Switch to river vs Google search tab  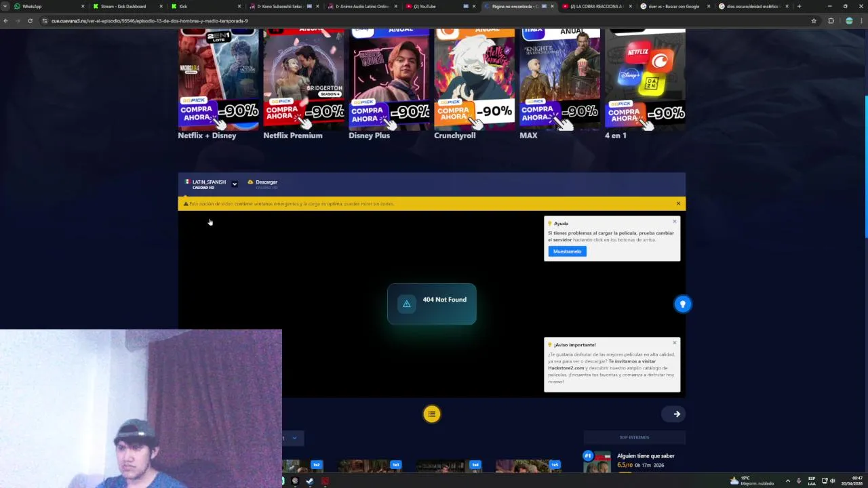(x=675, y=6)
